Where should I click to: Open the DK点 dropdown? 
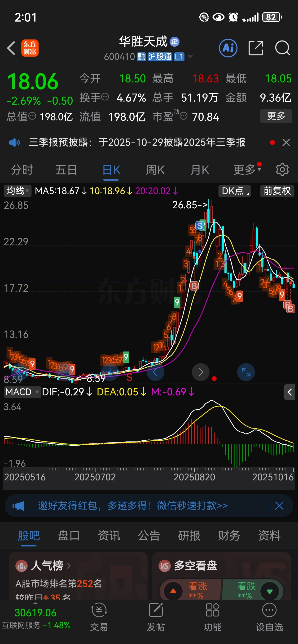point(235,191)
